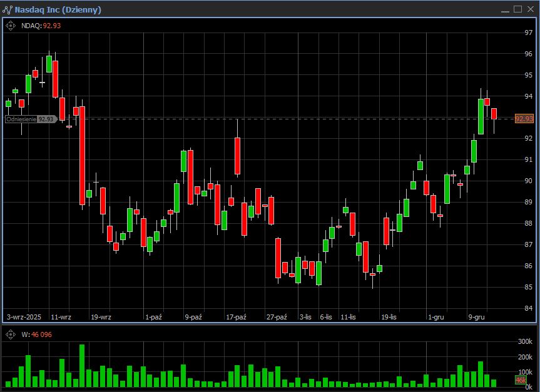Click the 17-paź date on the time axis
540x392 pixels.
[x=236, y=317]
